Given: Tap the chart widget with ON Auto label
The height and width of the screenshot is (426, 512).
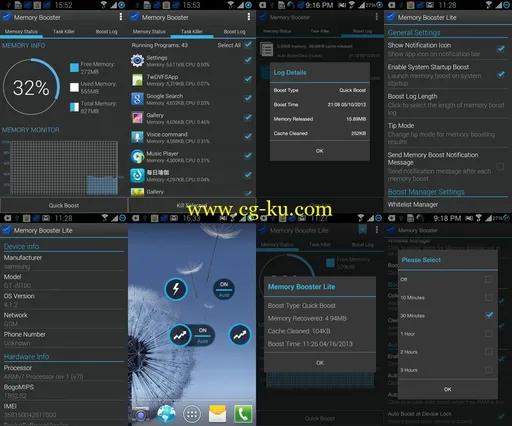Looking at the screenshot, I should pyautogui.click(x=191, y=335).
